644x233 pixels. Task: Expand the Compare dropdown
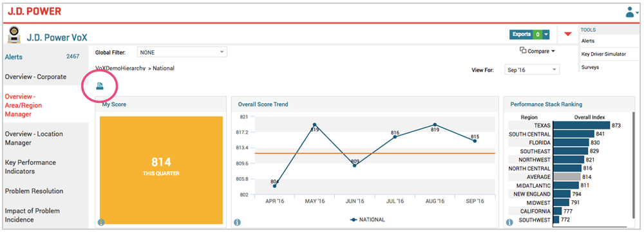coord(537,51)
